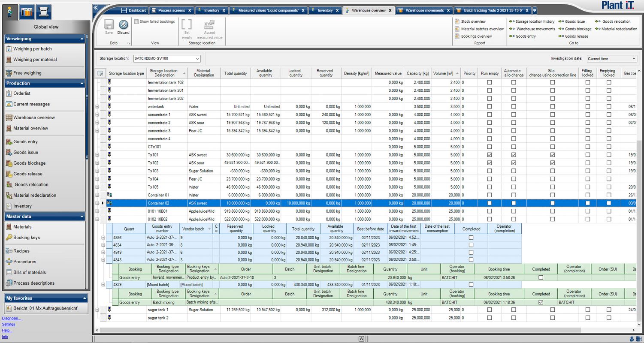The height and width of the screenshot is (343, 644).
Task: Check Run empty for concentrate 1
Action: coord(490,114)
